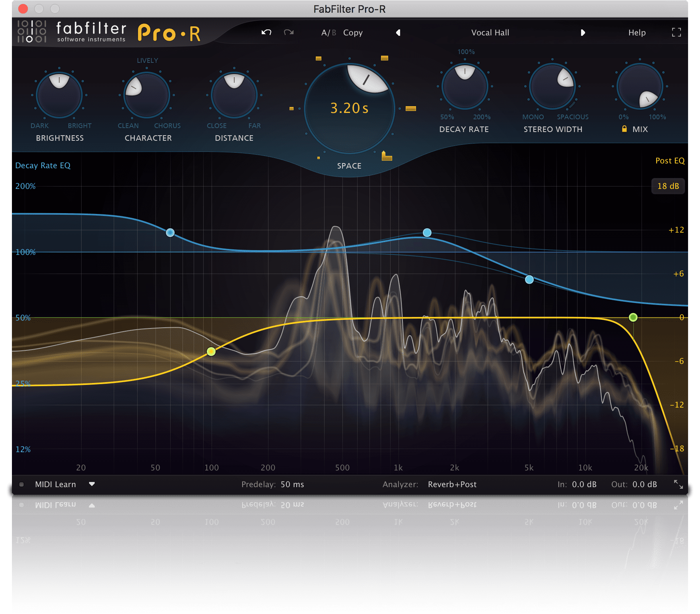Viewport: 700px width, 614px height.
Task: Toggle full screen mode icon
Action: point(676,32)
